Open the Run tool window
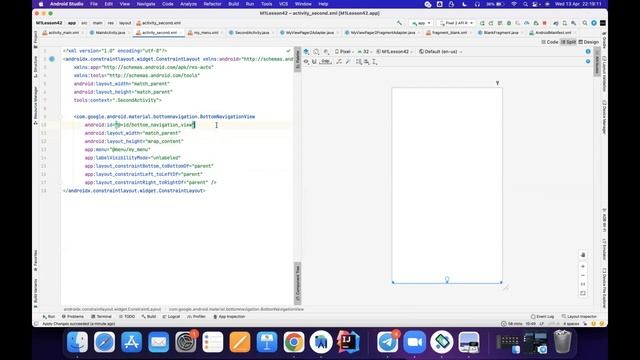The height and width of the screenshot is (360, 640). coord(49,316)
